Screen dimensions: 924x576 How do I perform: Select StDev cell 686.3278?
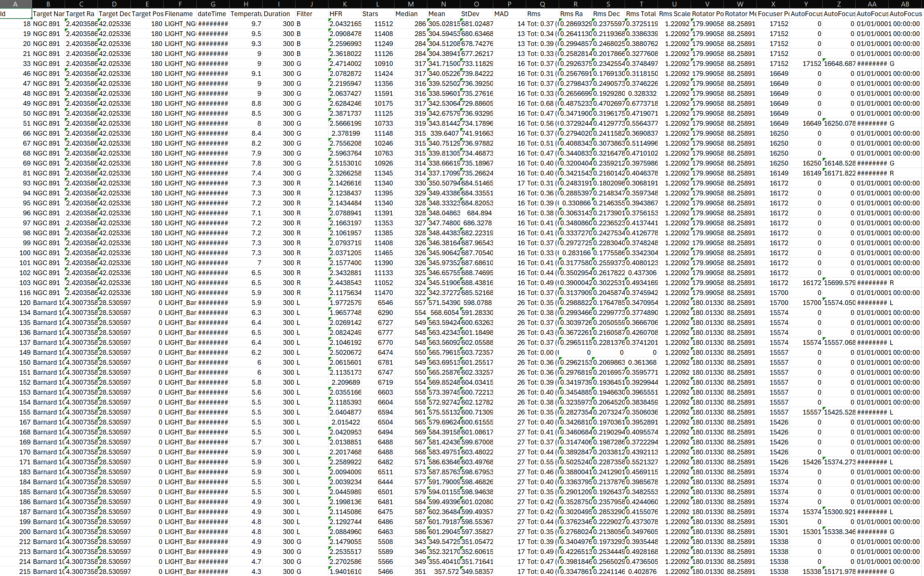(x=476, y=223)
